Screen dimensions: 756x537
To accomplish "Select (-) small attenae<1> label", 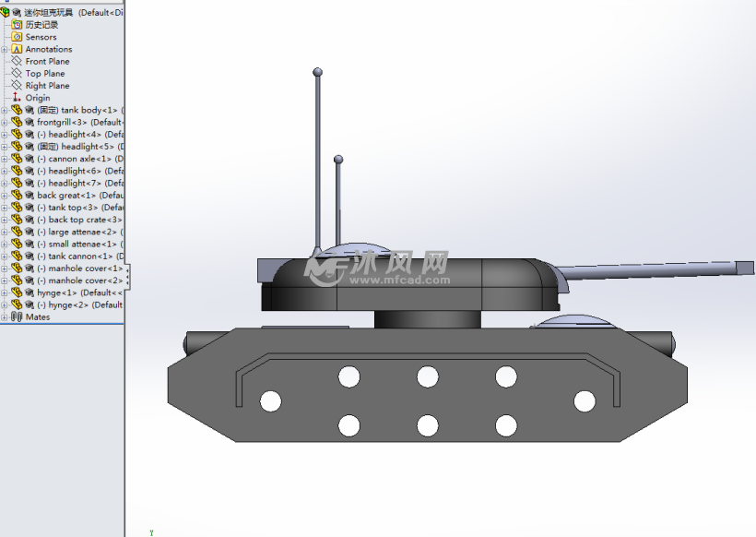I will coord(77,245).
